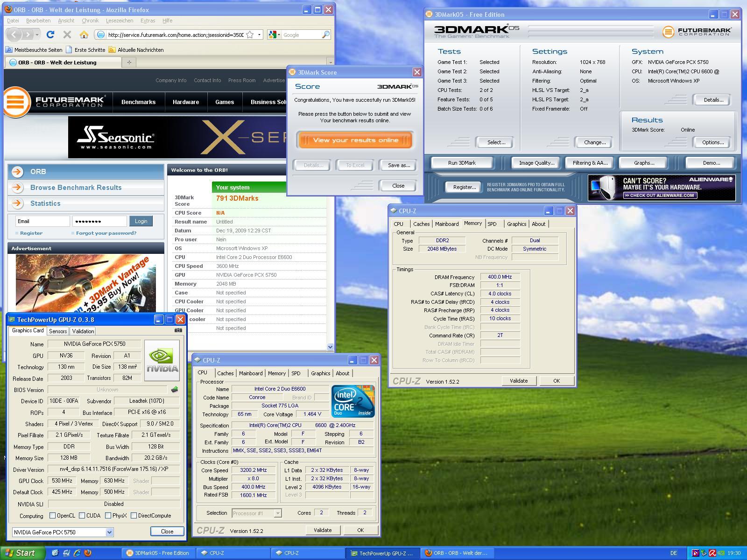The height and width of the screenshot is (560, 747).
Task: Click View your results online button
Action: (x=355, y=140)
